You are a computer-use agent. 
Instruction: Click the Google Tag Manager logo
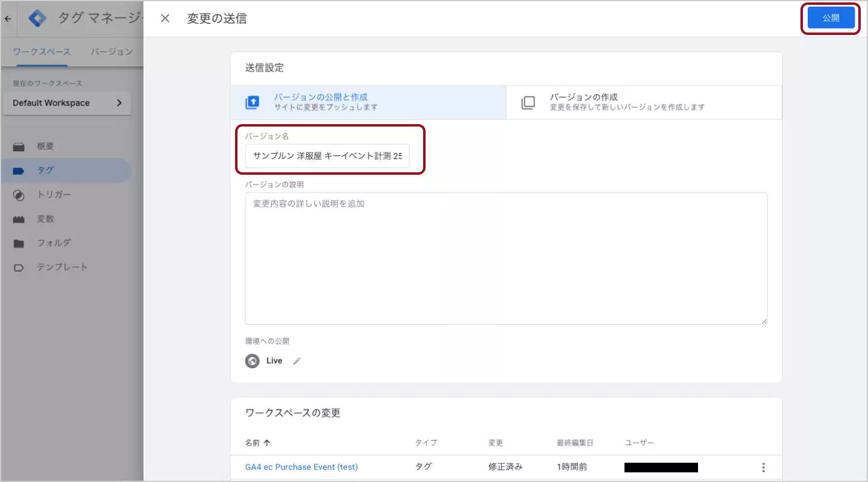point(38,19)
